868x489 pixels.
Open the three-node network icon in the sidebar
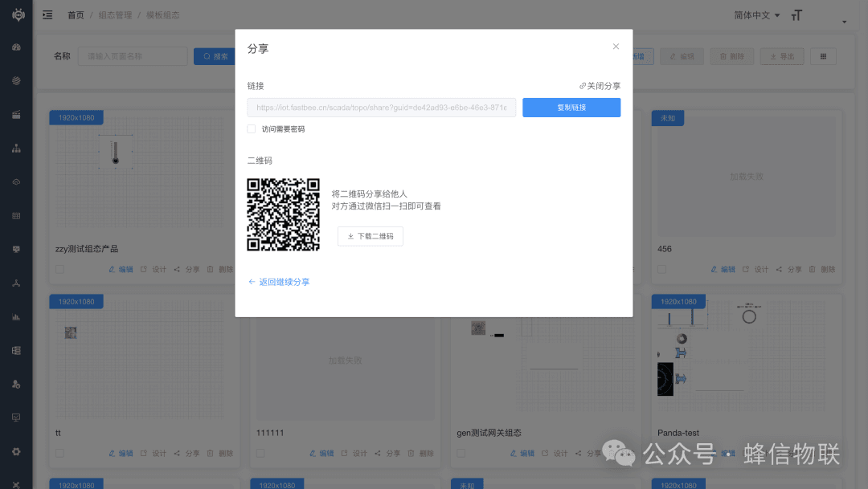[x=17, y=283]
